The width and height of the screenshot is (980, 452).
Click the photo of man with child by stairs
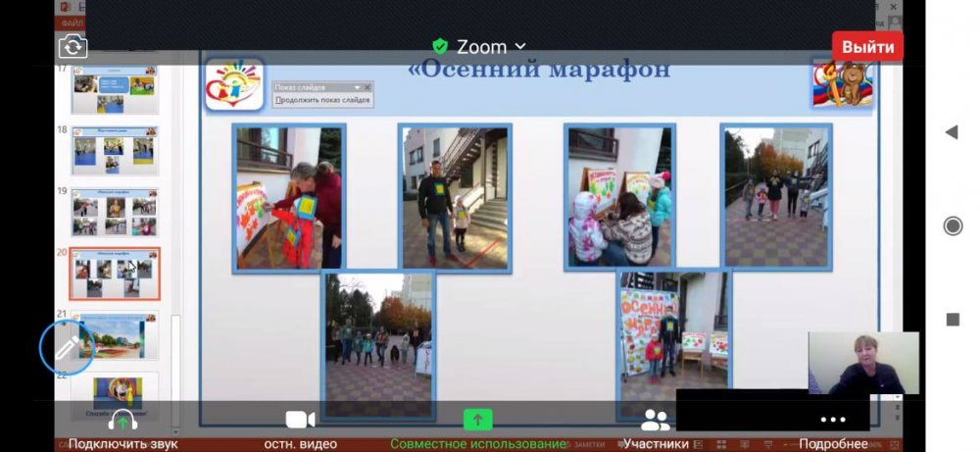point(455,198)
